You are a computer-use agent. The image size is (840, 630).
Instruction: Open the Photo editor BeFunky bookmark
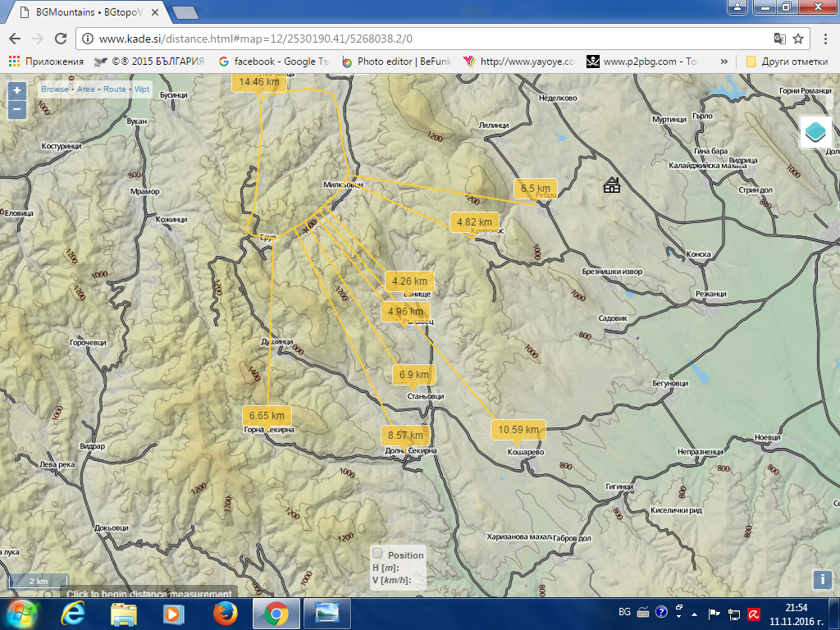coord(397,62)
